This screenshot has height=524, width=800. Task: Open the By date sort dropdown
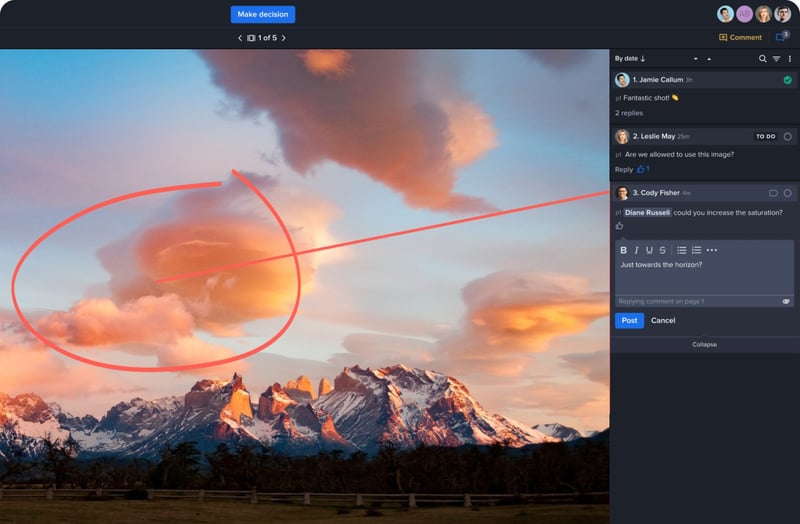tap(630, 59)
